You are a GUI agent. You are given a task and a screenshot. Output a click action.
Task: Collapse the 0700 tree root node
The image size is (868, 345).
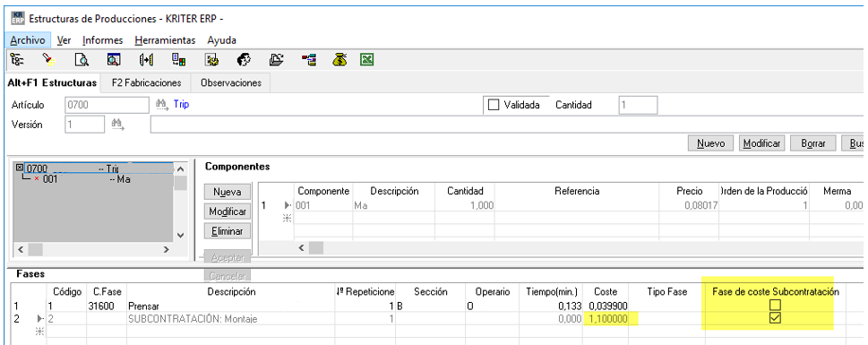point(20,168)
